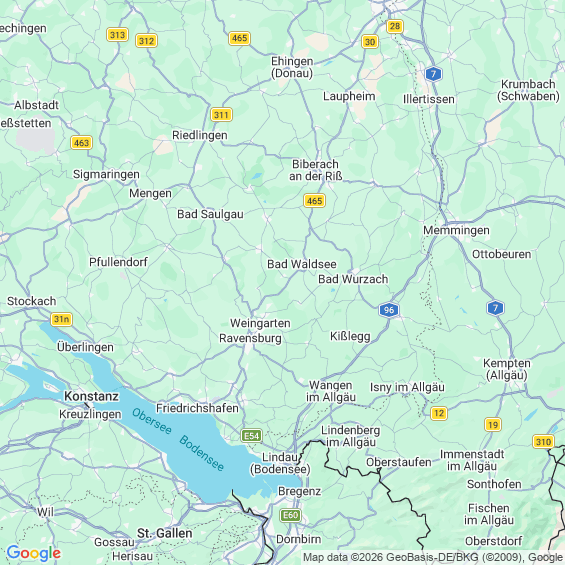Click the Bodensee lake label
The width and height of the screenshot is (565, 565).
202,453
